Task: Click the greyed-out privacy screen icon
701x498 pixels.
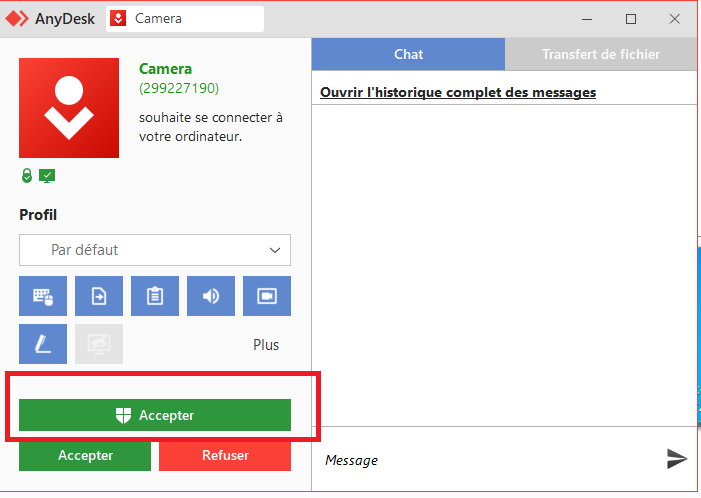Action: pos(99,344)
